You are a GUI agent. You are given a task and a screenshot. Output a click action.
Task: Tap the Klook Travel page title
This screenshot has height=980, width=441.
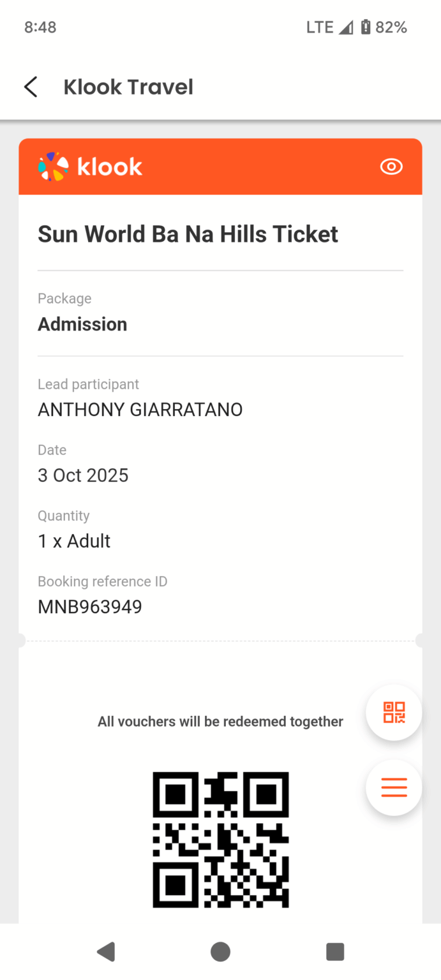pyautogui.click(x=128, y=87)
